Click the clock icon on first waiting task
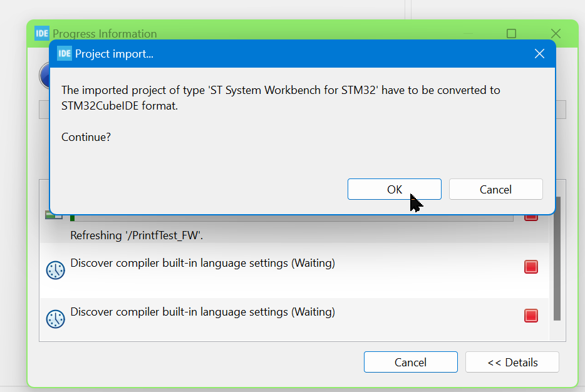Viewport: 585px width, 392px height. coord(55,271)
